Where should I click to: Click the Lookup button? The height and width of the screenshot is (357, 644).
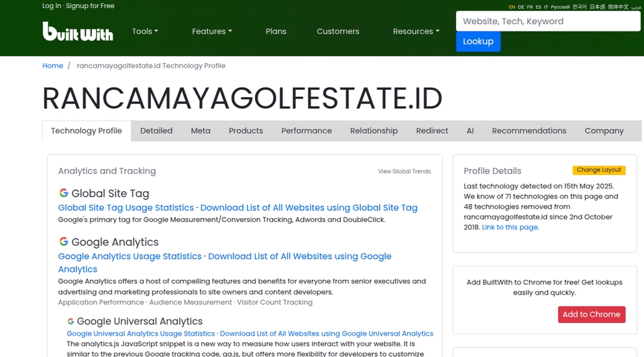(478, 42)
